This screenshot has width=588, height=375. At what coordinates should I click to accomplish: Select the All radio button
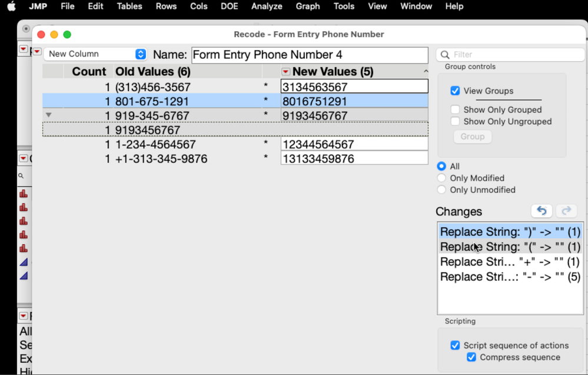[442, 166]
